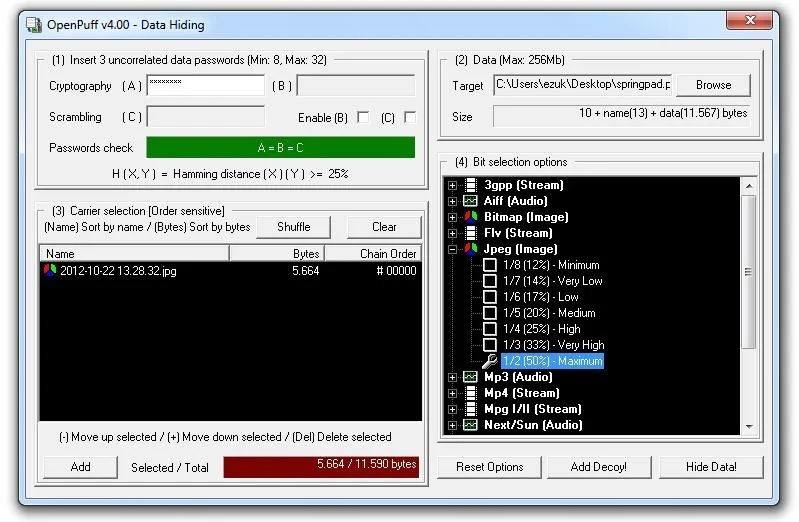Click the bit selection scrollbar thumb

tap(749, 272)
